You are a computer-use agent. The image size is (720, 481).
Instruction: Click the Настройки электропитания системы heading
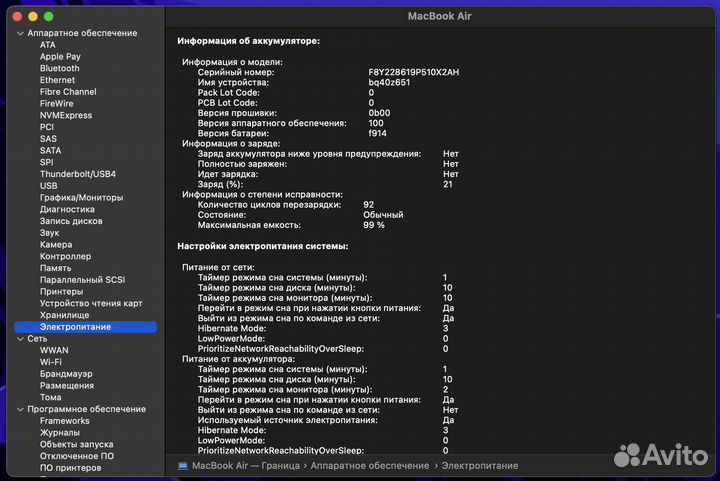263,246
